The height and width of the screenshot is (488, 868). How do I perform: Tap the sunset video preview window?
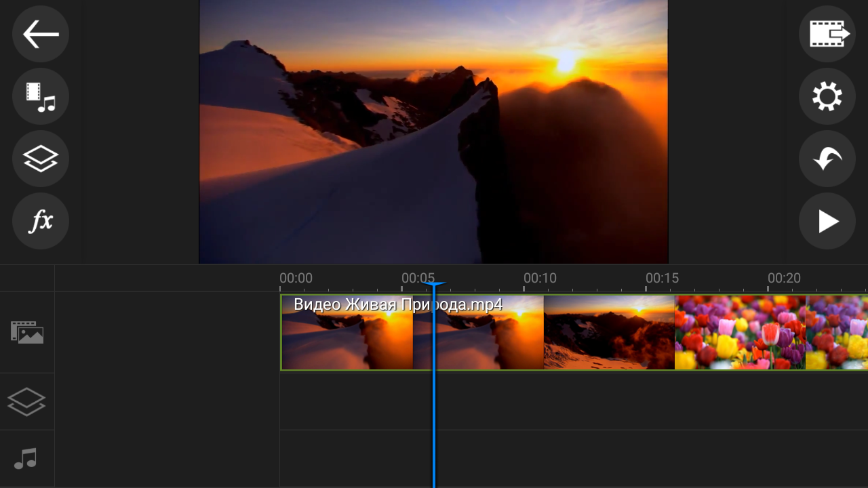[x=433, y=131]
